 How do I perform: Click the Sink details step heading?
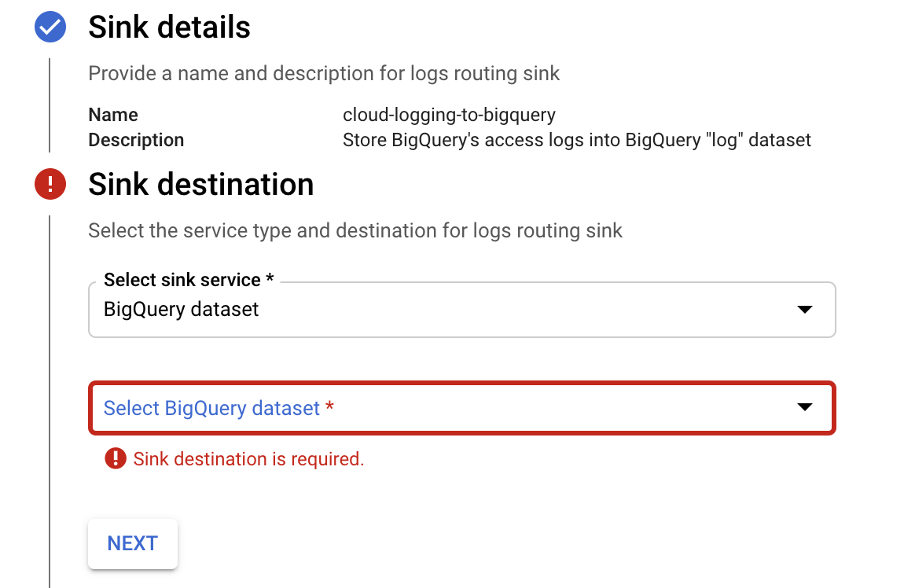pyautogui.click(x=169, y=28)
